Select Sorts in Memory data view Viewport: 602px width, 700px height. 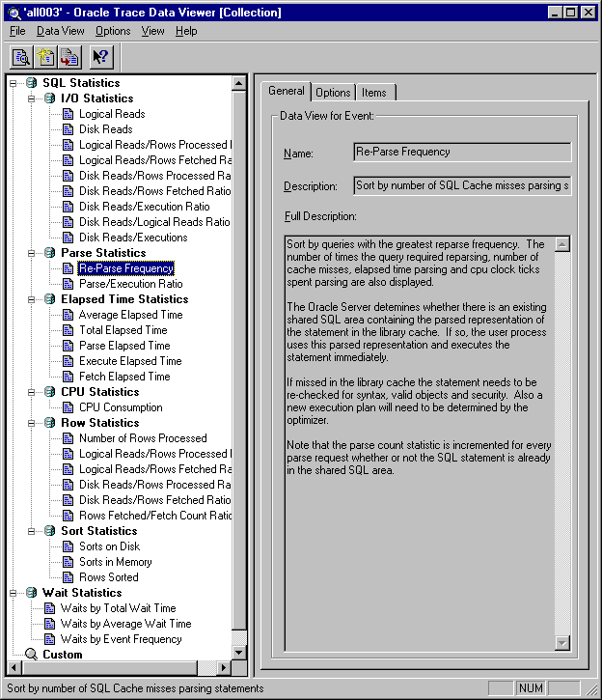[x=116, y=562]
